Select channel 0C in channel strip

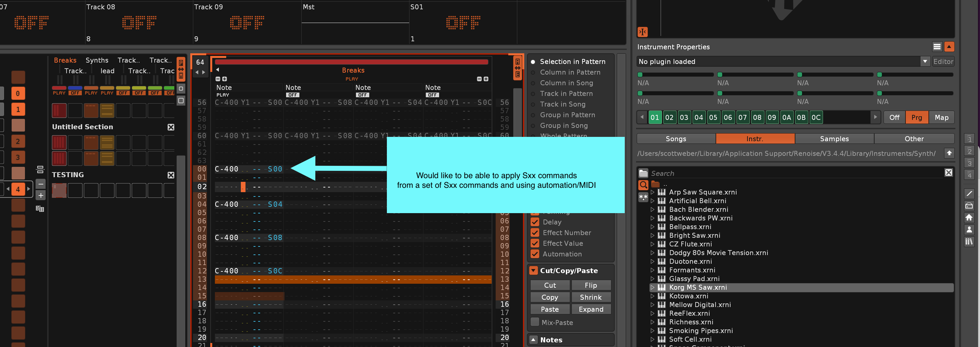816,117
